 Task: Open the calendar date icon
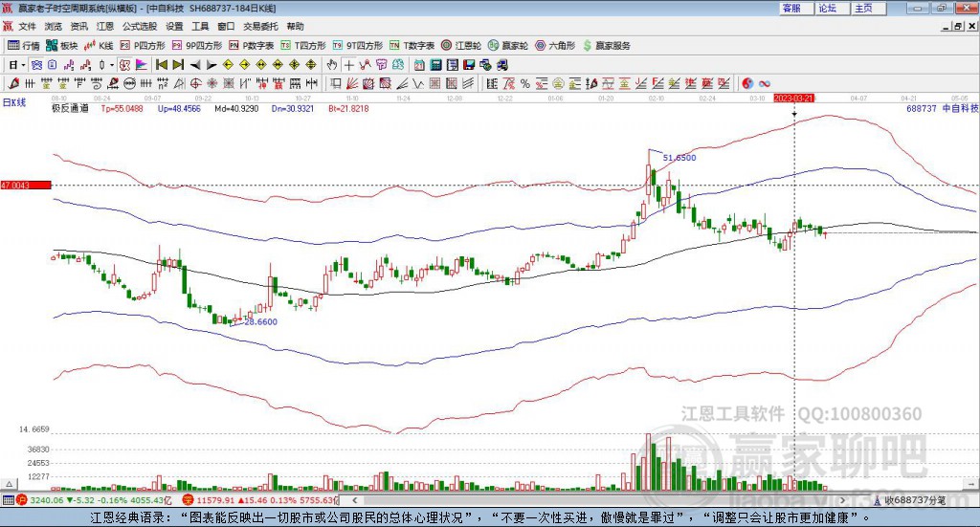419,65
